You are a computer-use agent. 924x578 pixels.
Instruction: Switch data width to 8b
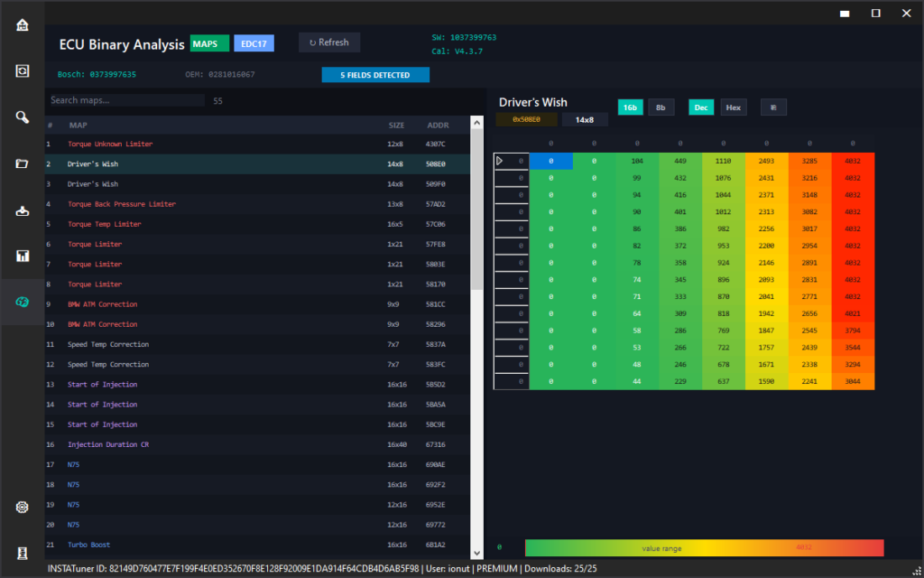pos(661,107)
